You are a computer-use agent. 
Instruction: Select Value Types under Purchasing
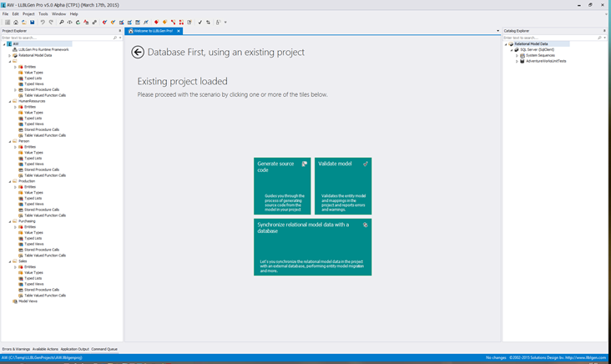click(x=33, y=233)
